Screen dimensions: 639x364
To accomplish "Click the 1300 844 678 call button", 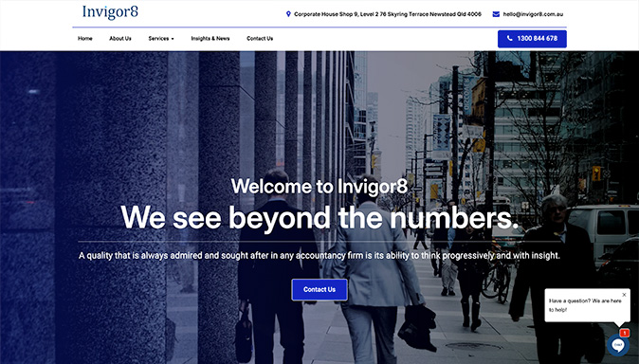I will 532,39.
